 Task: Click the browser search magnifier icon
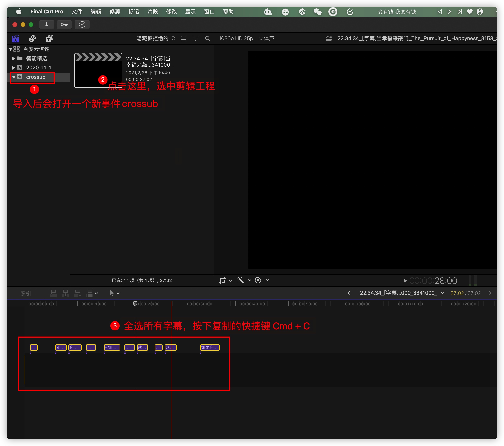click(208, 39)
